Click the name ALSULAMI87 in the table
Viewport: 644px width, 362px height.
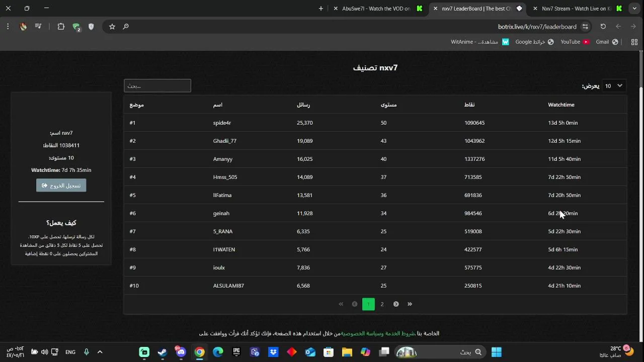(x=228, y=286)
